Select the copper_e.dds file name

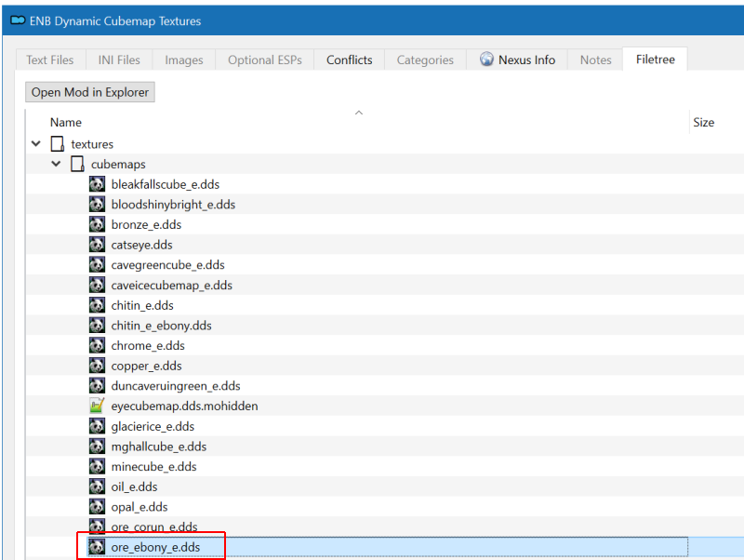pos(147,366)
